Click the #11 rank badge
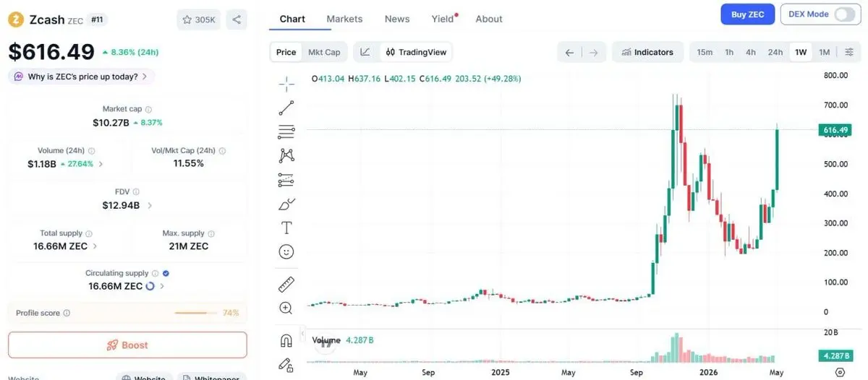 click(98, 20)
